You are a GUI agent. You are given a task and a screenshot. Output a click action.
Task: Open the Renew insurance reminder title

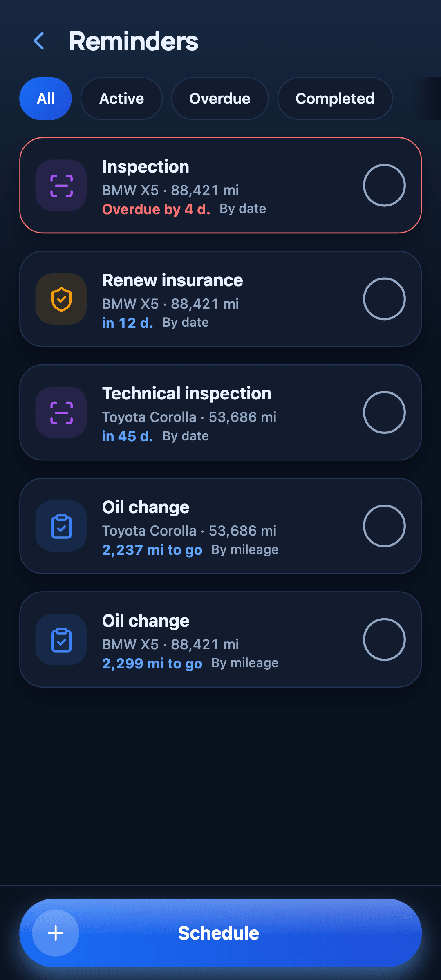pyautogui.click(x=172, y=280)
